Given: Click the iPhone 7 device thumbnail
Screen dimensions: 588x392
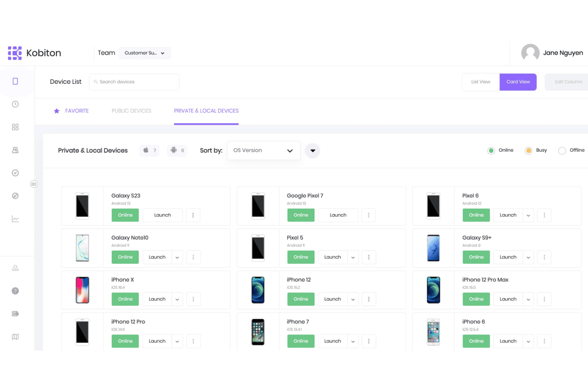Looking at the screenshot, I should (258, 332).
